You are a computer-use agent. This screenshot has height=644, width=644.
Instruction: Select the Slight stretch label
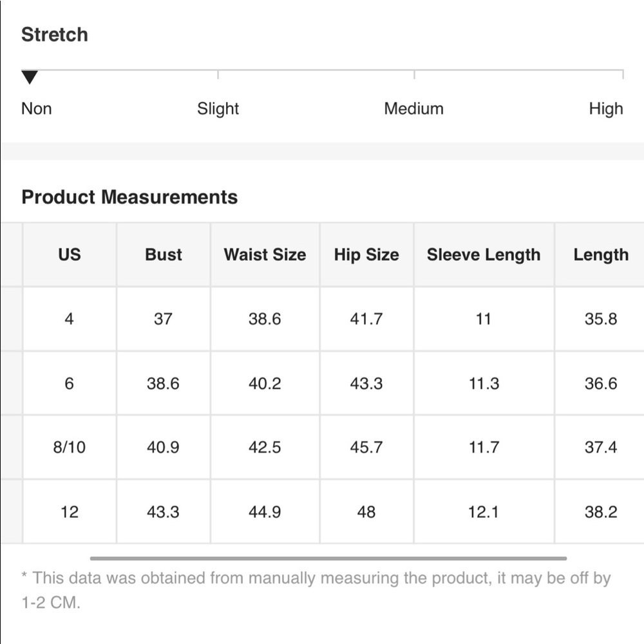(218, 109)
